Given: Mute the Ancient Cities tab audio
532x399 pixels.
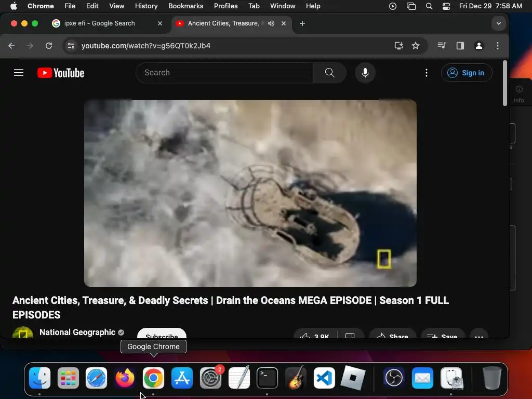Looking at the screenshot, I should (271, 23).
